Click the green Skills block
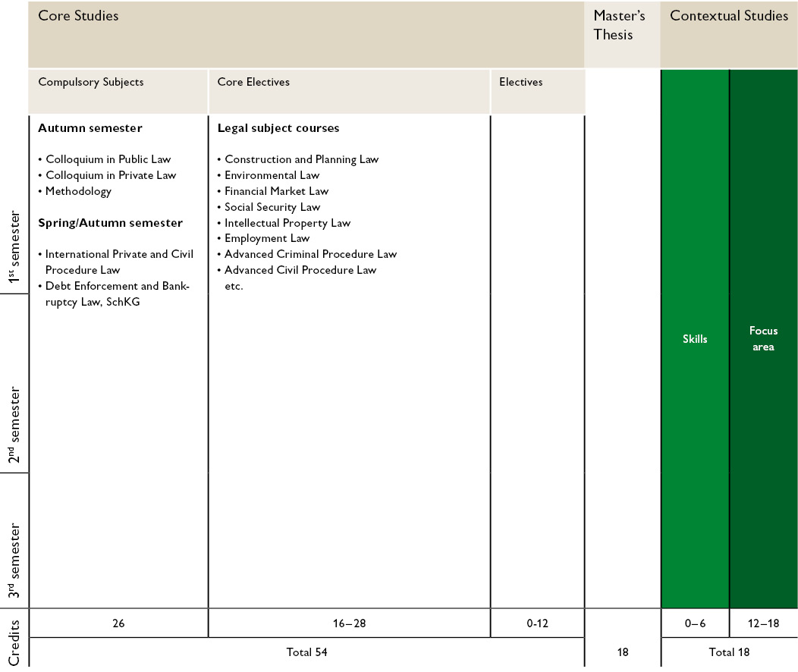Screen dimensions: 798x672 [695, 339]
